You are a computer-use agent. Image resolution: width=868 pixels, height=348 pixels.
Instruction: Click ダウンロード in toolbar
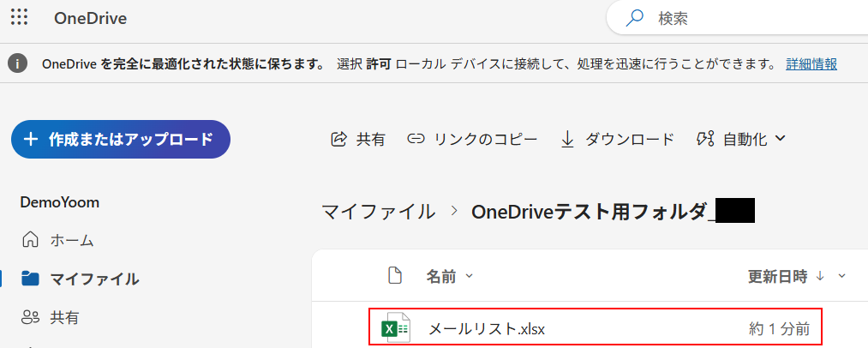pos(617,139)
